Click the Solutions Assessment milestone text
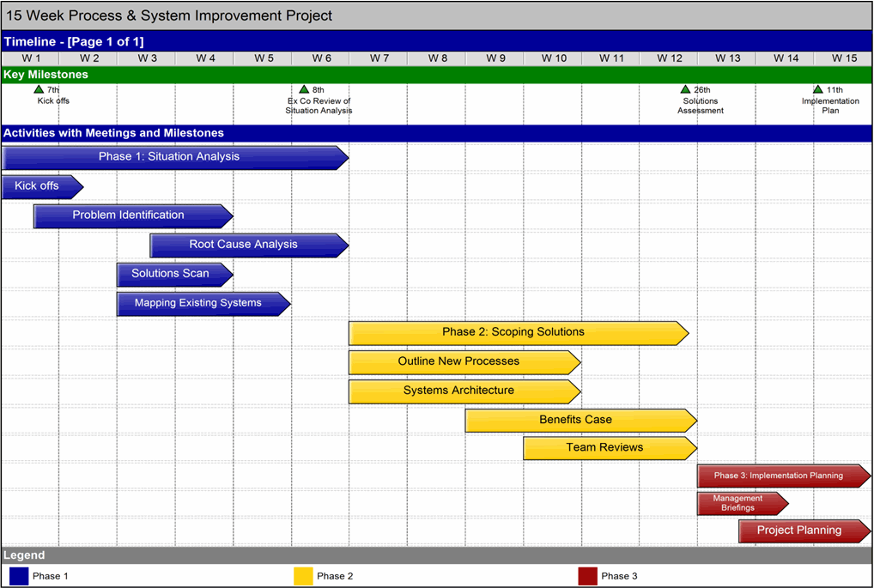Viewport: 874px width, 588px height. pos(701,106)
